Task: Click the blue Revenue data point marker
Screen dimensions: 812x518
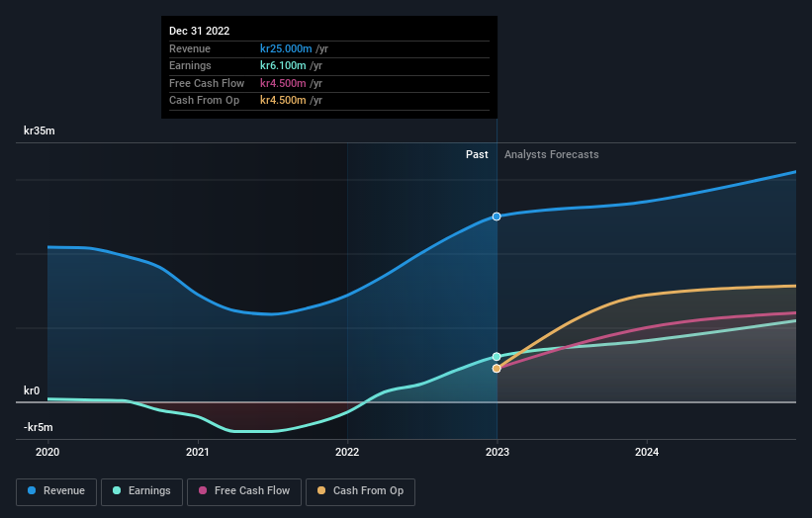Action: click(x=496, y=216)
